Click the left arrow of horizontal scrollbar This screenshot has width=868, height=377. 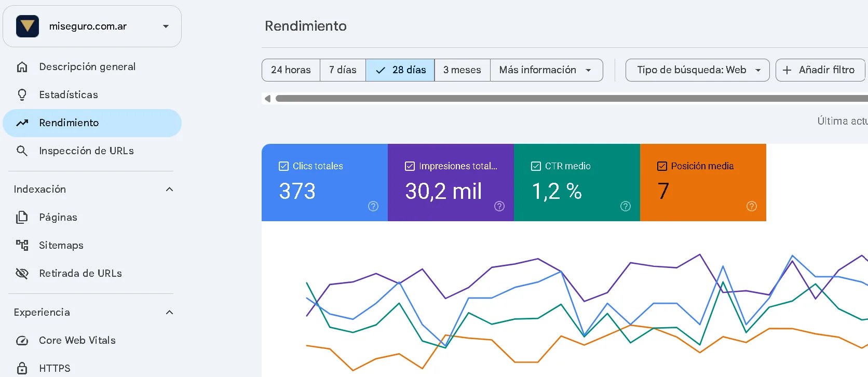tap(267, 99)
